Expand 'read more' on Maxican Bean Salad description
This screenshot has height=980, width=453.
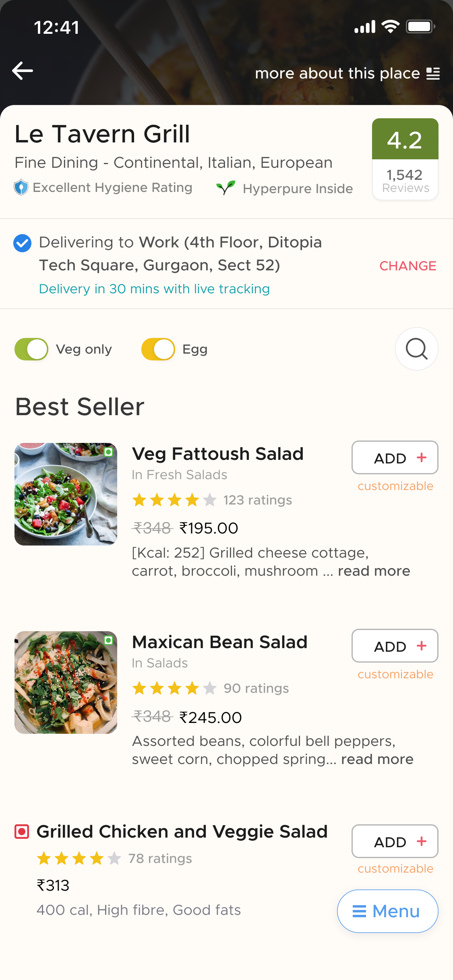(x=377, y=760)
